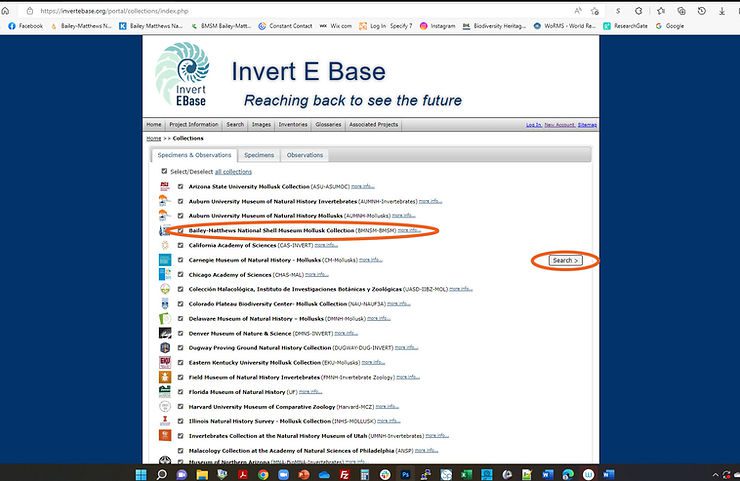Open the Associated Projects menu
The height and width of the screenshot is (481, 740).
374,125
